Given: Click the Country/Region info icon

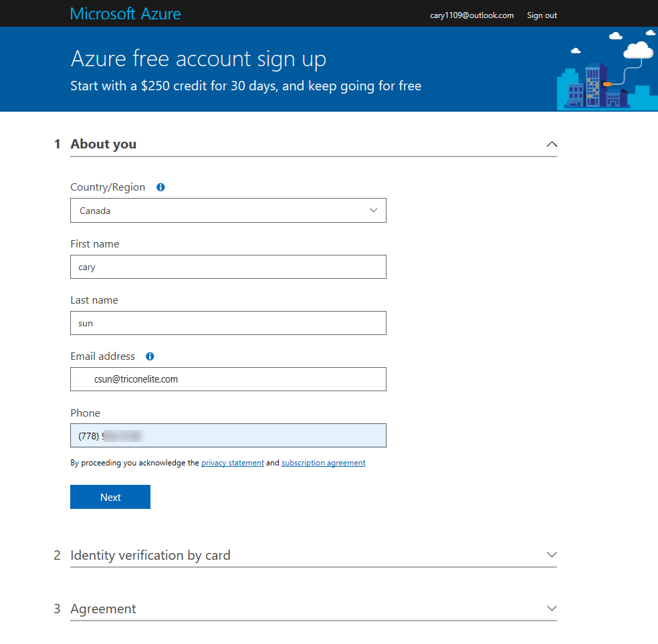Looking at the screenshot, I should point(160,187).
